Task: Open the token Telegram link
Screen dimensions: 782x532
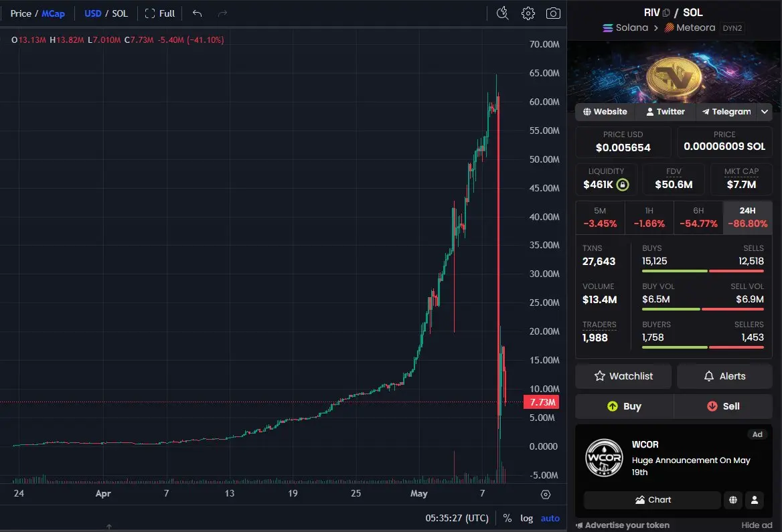Action: pyautogui.click(x=726, y=112)
